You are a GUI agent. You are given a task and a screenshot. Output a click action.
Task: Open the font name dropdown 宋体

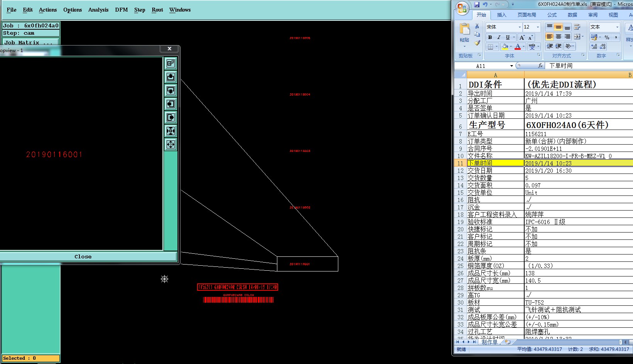point(520,27)
